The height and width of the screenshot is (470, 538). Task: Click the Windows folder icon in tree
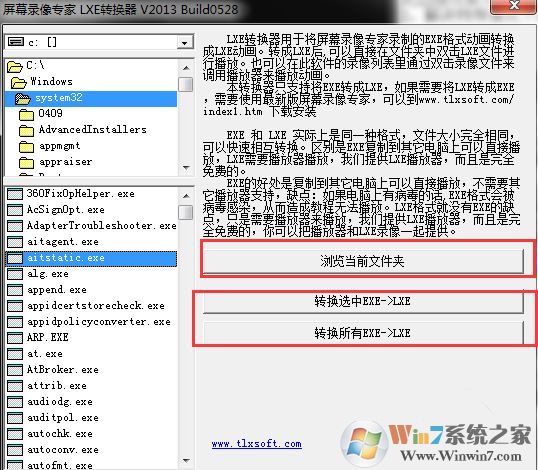(x=19, y=82)
